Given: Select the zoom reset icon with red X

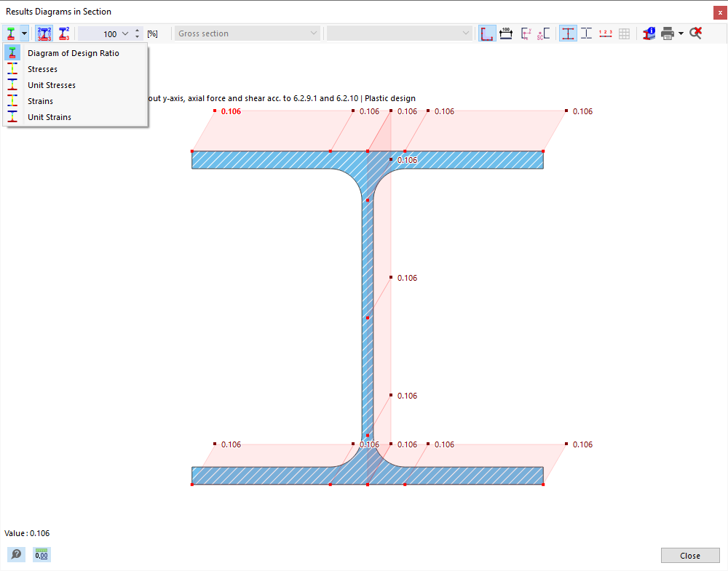Looking at the screenshot, I should click(x=695, y=33).
